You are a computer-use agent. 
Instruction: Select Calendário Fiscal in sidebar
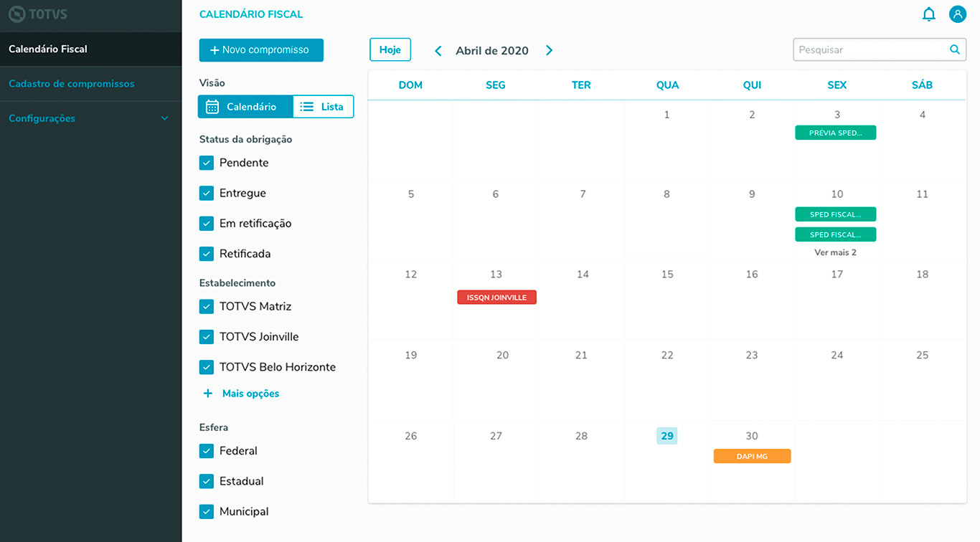tap(48, 49)
